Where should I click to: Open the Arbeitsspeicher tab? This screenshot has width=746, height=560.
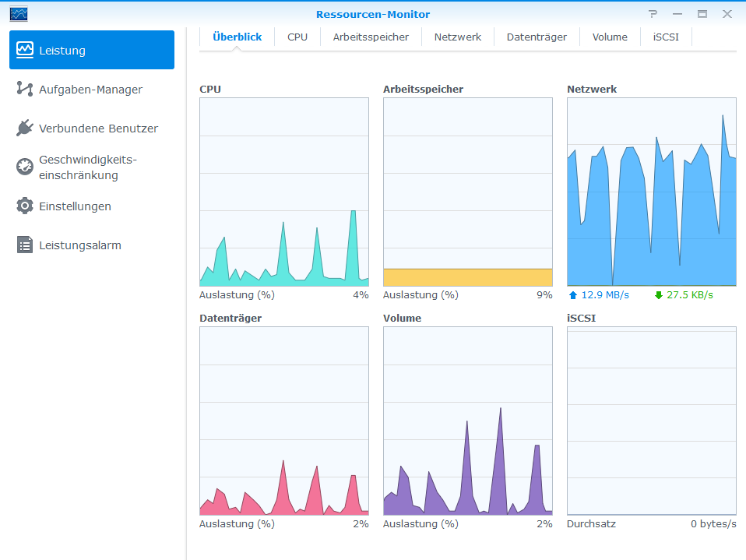(371, 37)
